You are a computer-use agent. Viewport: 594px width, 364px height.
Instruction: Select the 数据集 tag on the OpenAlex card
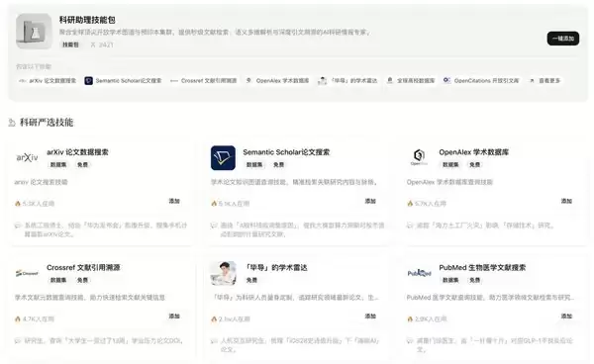tap(450, 164)
